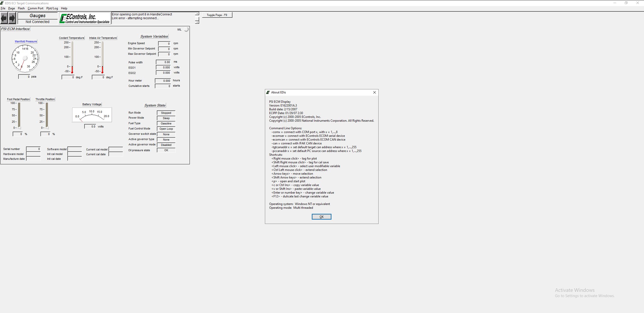Click the Foot Pedal Position slider
This screenshot has height=313, width=644.
19,115
